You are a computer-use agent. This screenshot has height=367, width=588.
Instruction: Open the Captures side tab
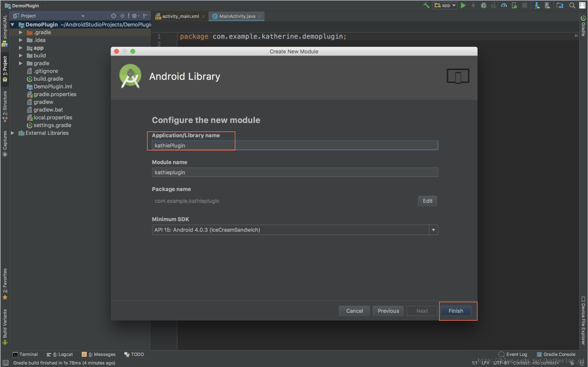coord(5,144)
